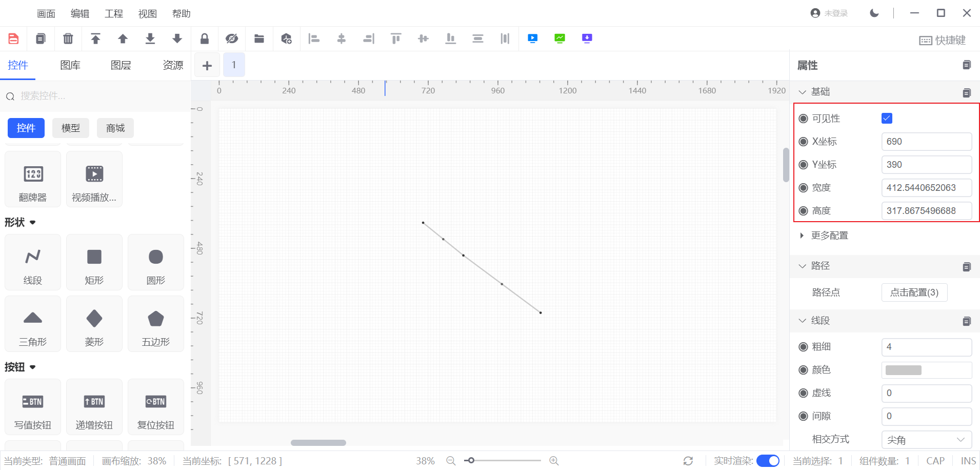Click the bring to top layer icon
This screenshot has width=980, height=470.
pyautogui.click(x=95, y=38)
